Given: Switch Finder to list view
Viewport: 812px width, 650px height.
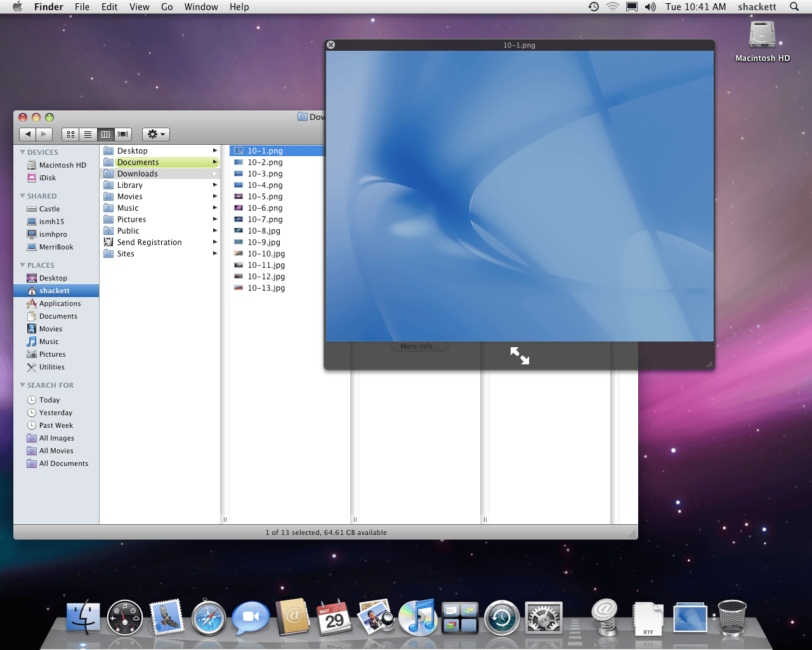Looking at the screenshot, I should point(88,134).
